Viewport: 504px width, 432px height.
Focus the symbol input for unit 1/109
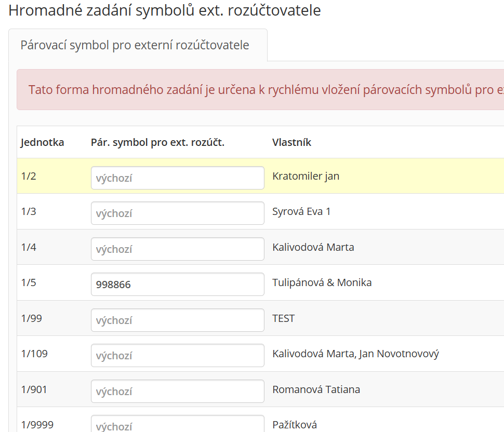[x=177, y=355]
